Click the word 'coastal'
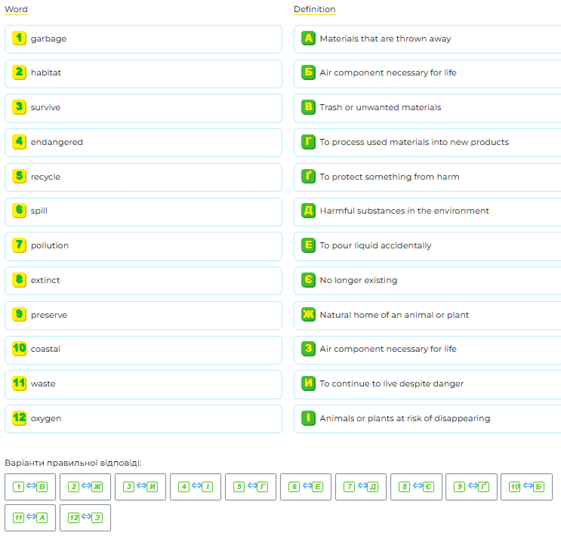This screenshot has height=542, width=561. click(45, 349)
